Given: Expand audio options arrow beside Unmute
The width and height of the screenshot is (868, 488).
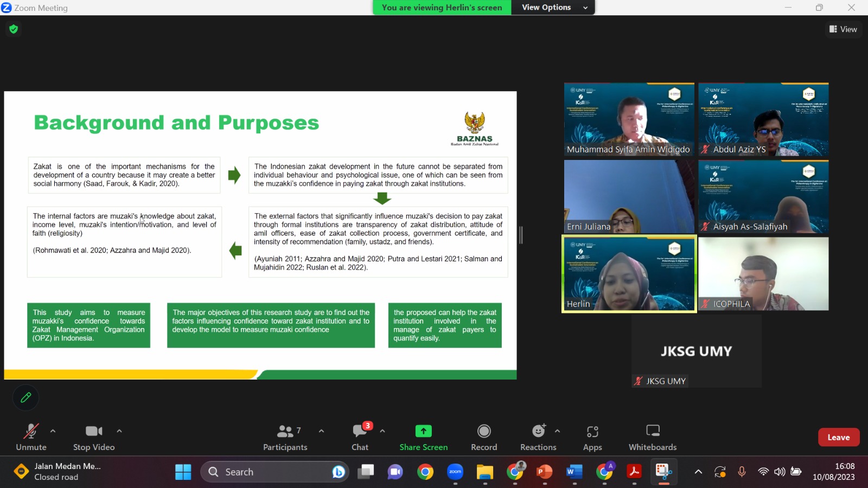Looking at the screenshot, I should click(x=53, y=431).
